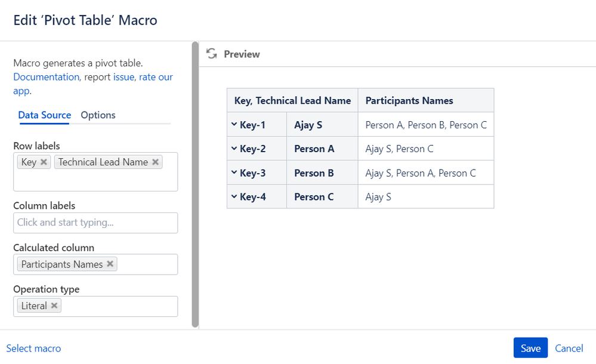Remove the Literal operation type
Viewport: 596px width, 364px height.
click(x=54, y=306)
